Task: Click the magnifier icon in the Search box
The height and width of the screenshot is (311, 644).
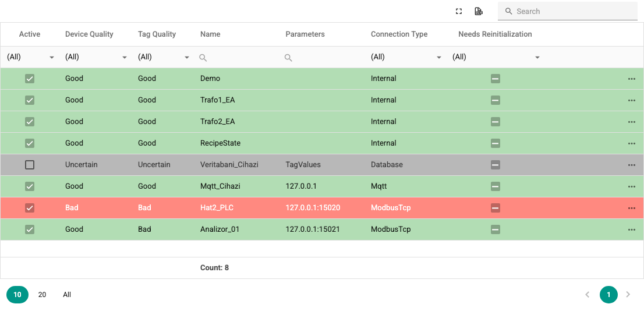Action: [508, 12]
